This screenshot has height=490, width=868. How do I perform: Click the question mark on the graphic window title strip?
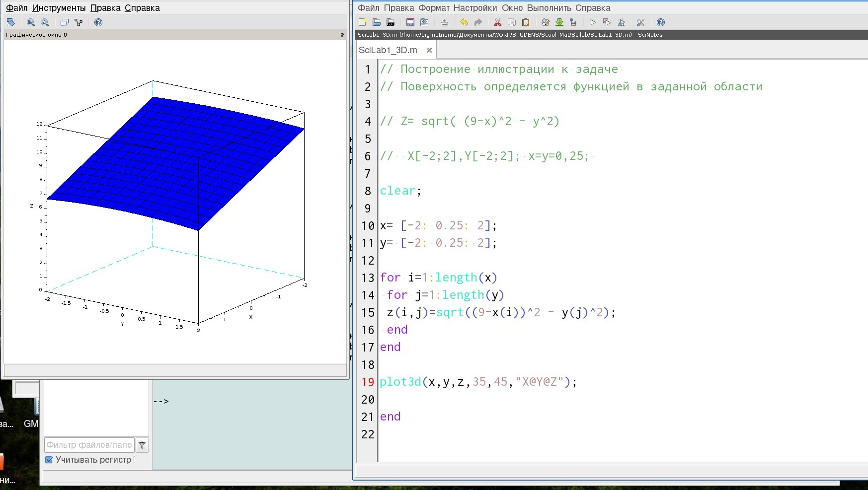[342, 35]
